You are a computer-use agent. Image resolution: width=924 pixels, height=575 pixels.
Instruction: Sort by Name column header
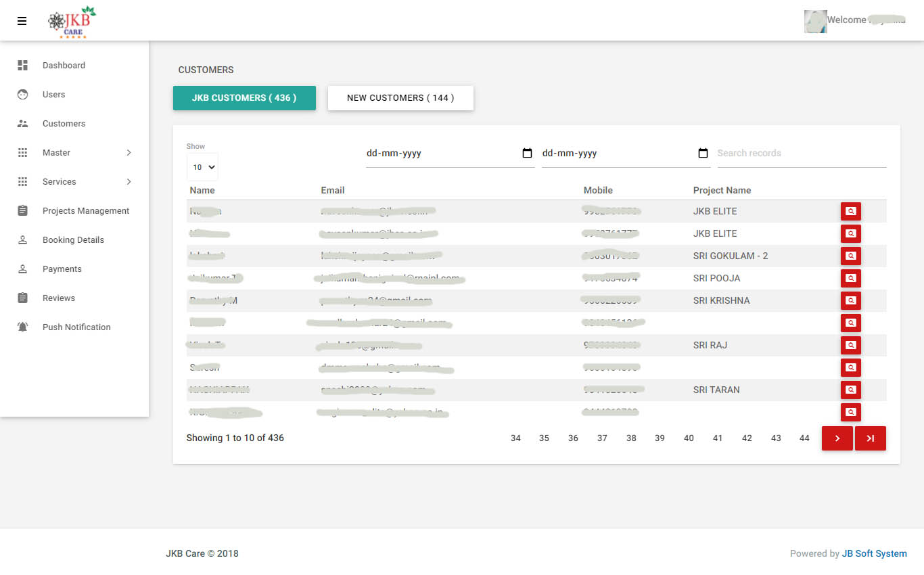(x=202, y=191)
